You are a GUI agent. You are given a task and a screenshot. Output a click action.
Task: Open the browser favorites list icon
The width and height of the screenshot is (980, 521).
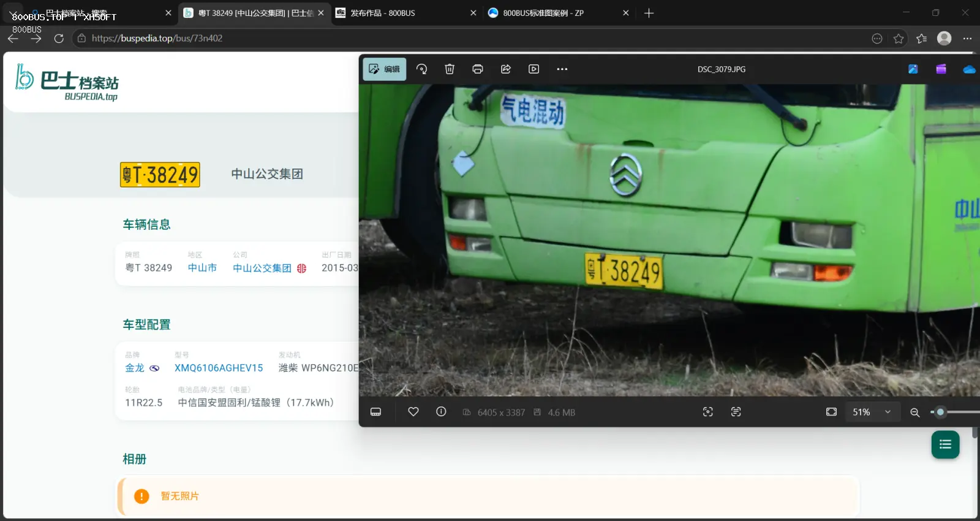pos(922,39)
